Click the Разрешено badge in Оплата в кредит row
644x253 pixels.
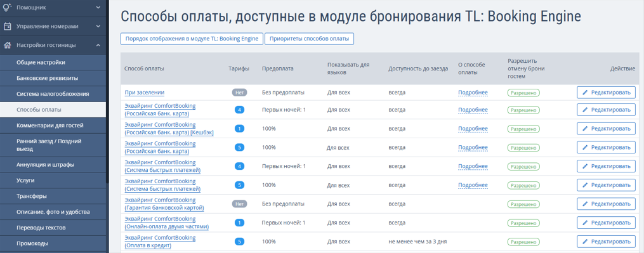523,242
